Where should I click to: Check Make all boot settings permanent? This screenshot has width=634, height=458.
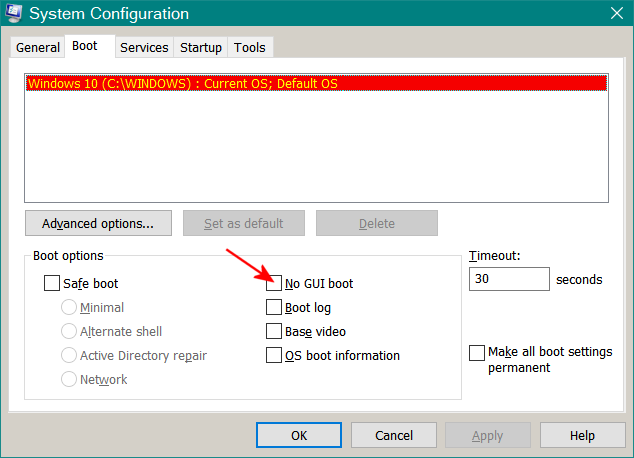tap(477, 352)
